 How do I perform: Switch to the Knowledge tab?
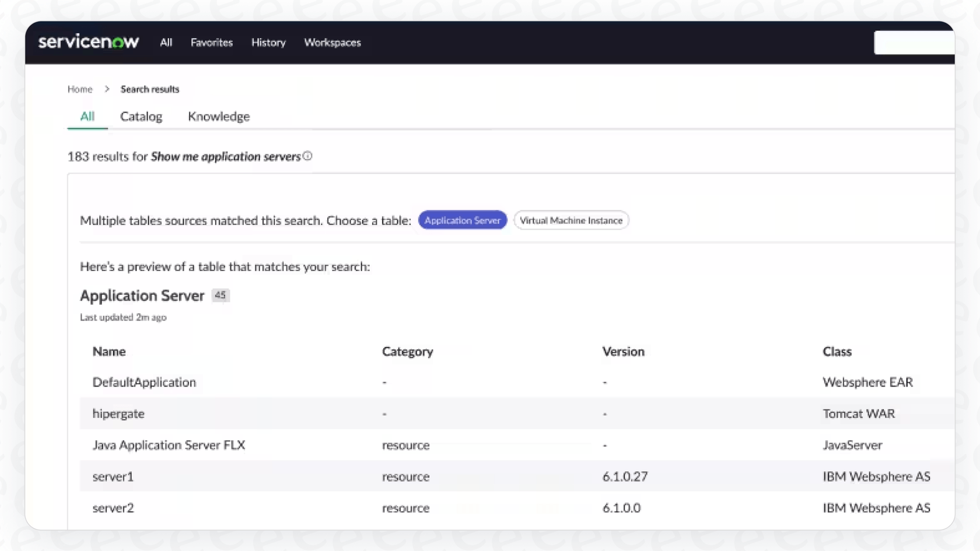pyautogui.click(x=218, y=116)
